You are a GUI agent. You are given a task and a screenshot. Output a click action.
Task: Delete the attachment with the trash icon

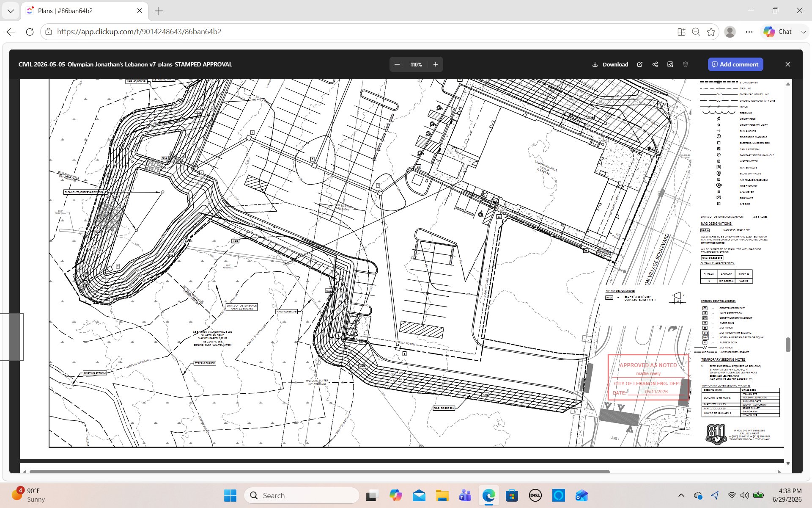[686, 64]
